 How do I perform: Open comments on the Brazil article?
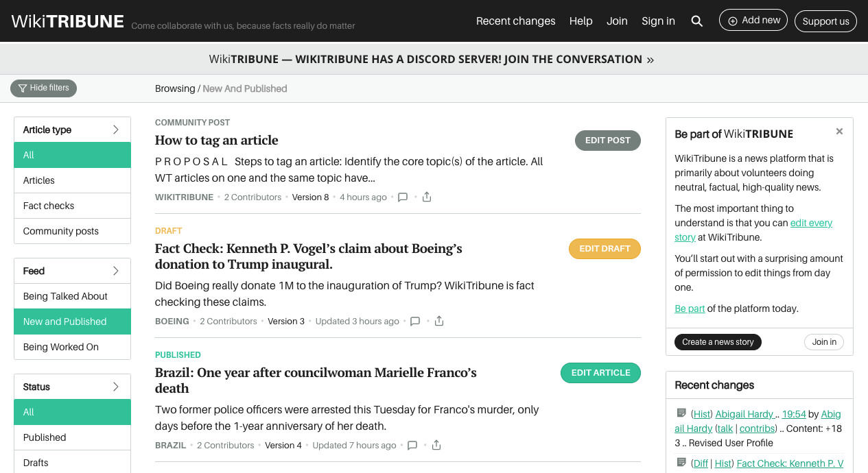(x=412, y=446)
